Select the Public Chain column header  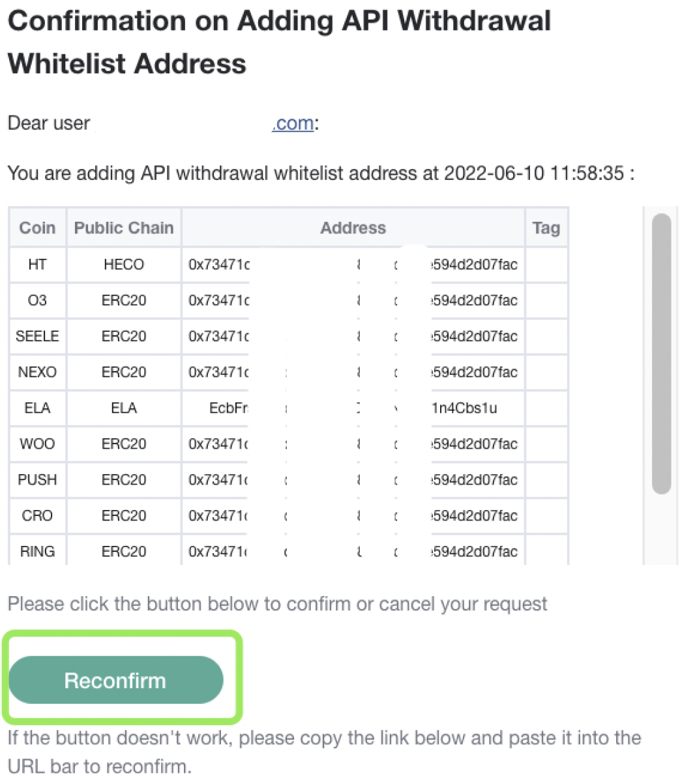[124, 228]
